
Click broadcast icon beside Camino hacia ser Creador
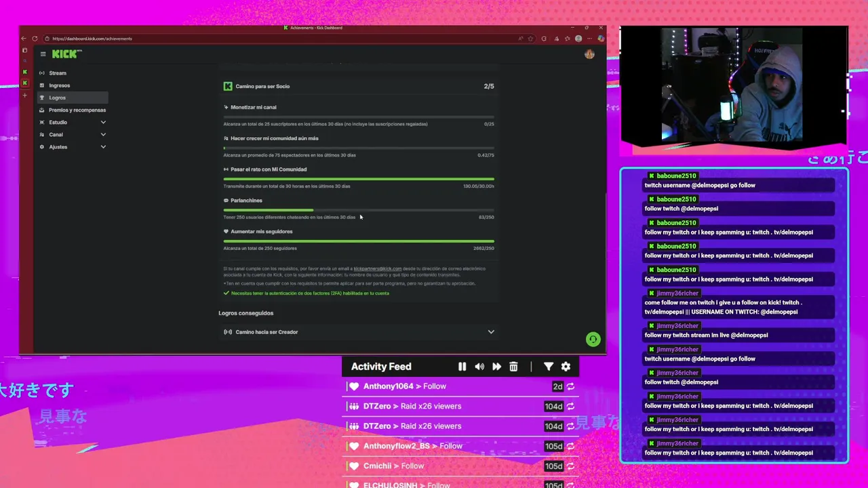pyautogui.click(x=228, y=332)
